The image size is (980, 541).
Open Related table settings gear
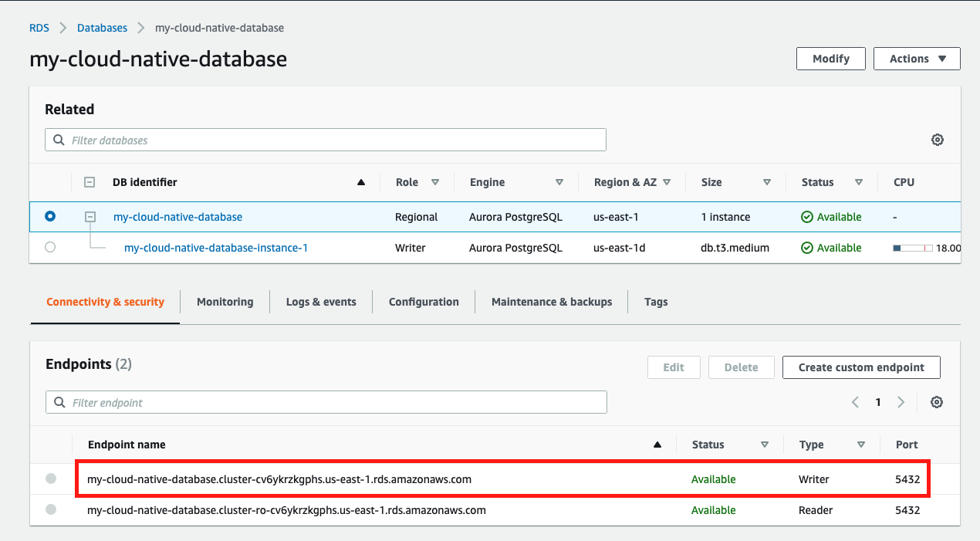937,140
